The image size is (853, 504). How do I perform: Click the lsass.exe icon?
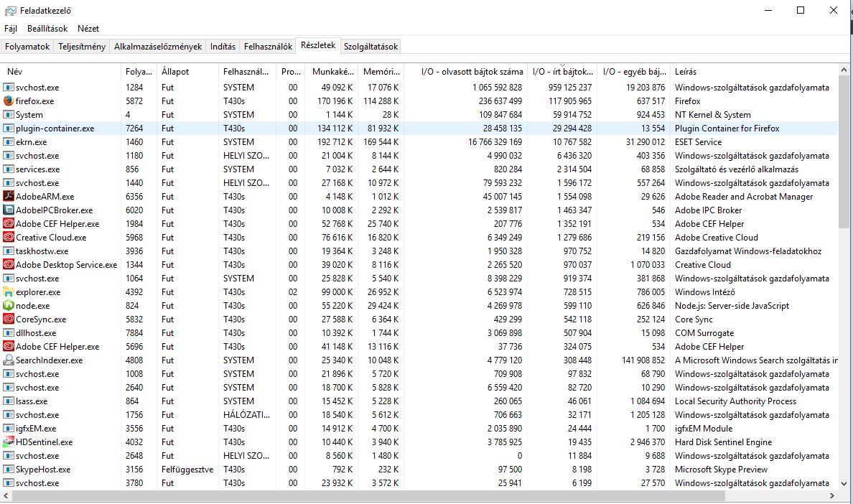[8, 401]
